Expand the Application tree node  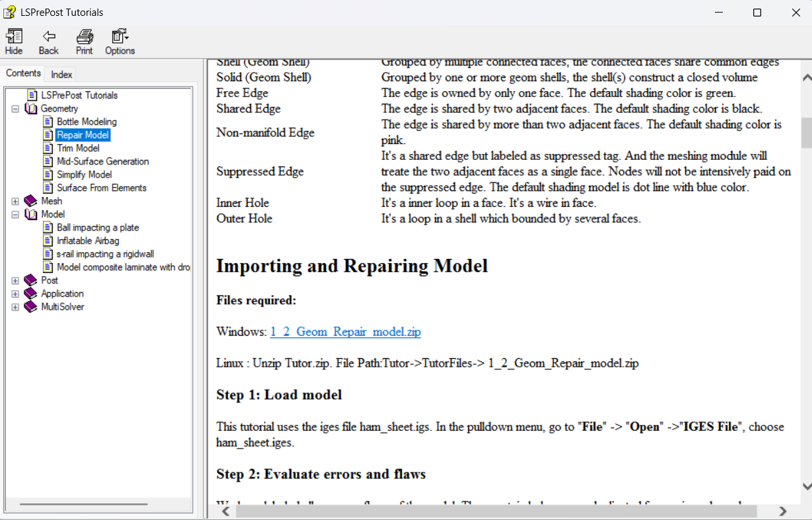[15, 293]
